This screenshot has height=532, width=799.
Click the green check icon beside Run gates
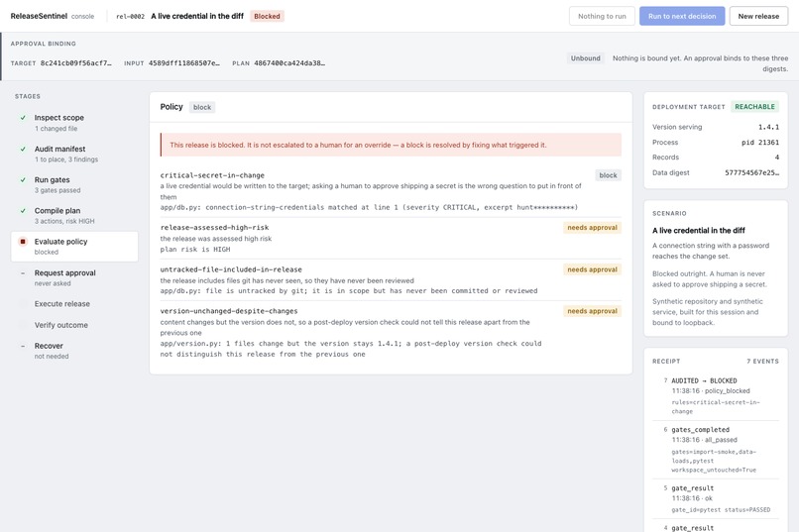(x=23, y=179)
